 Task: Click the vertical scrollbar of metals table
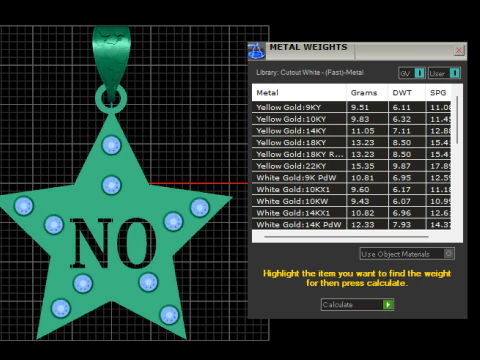(x=457, y=120)
